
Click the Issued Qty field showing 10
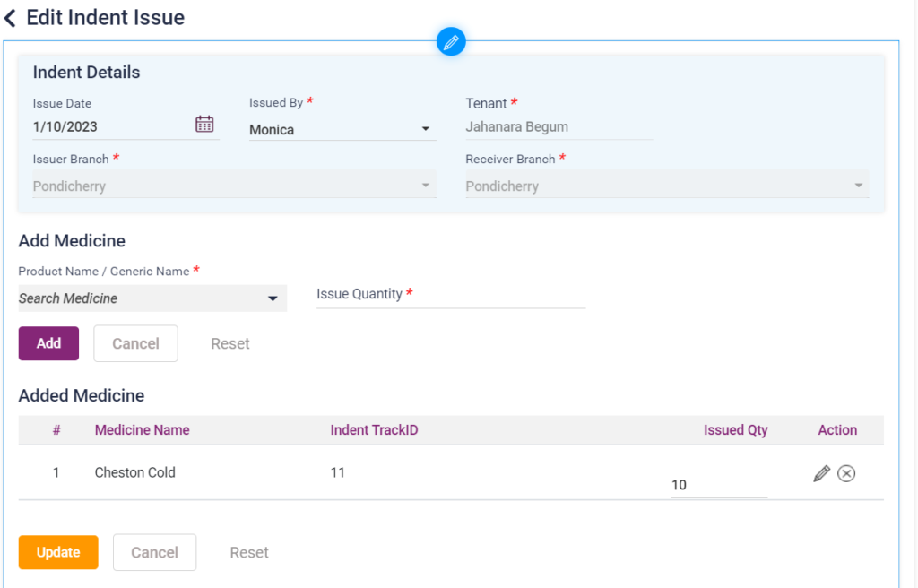point(718,485)
